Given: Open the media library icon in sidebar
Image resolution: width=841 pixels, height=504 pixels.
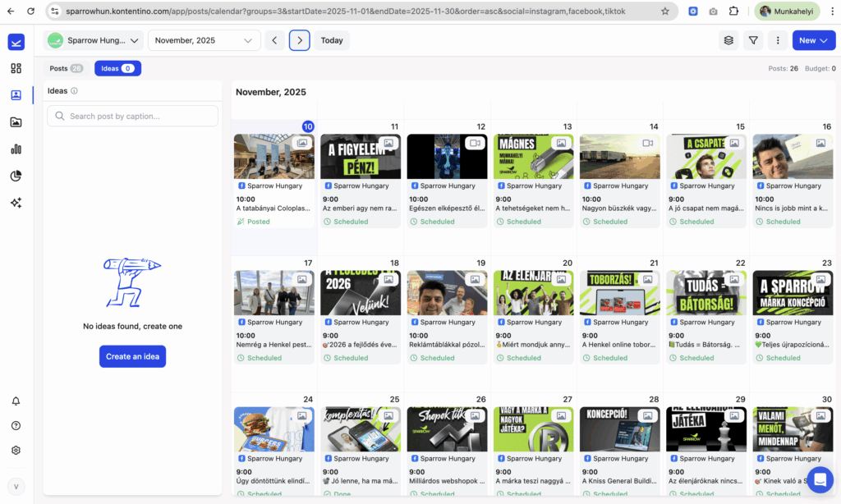Looking at the screenshot, I should tap(16, 122).
